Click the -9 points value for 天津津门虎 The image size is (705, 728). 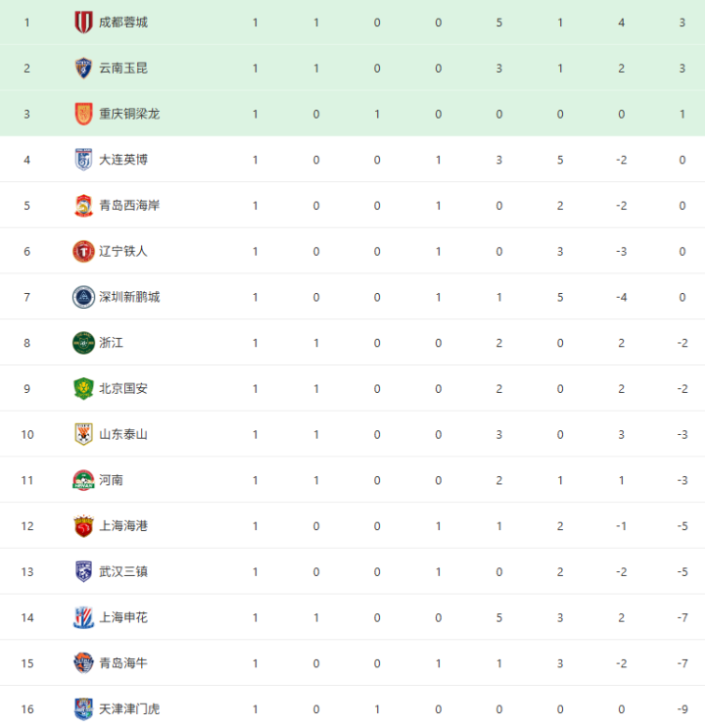click(682, 708)
